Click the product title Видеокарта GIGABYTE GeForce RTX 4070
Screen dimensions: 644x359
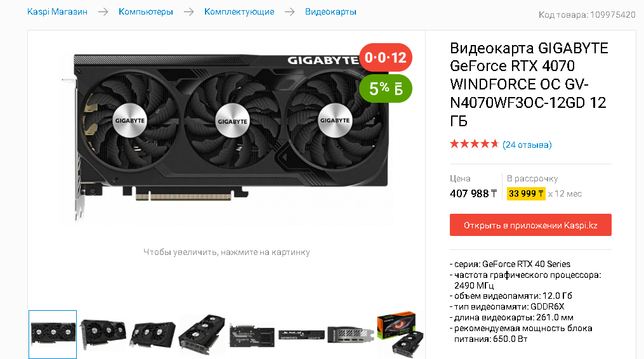(x=529, y=84)
